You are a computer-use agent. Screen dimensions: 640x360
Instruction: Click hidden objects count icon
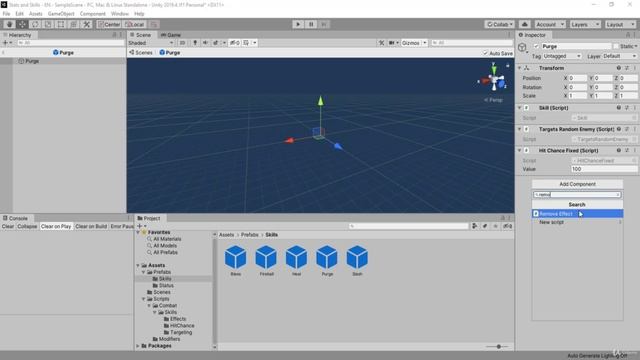[235, 42]
